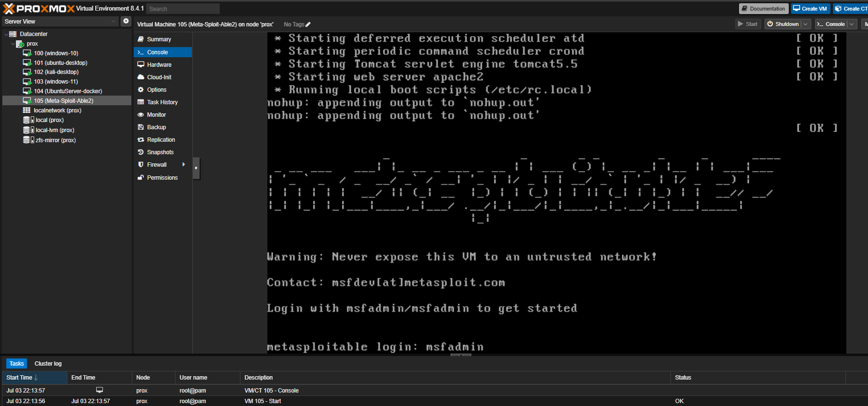This screenshot has height=406, width=868.
Task: Open the Shutdown dropdown arrow
Action: (805, 24)
